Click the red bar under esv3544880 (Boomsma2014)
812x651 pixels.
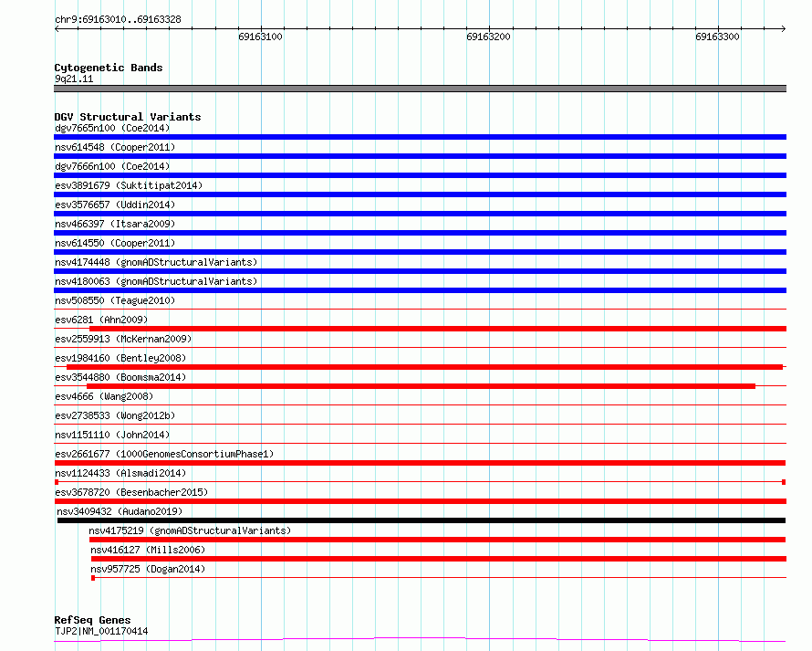[x=421, y=386]
